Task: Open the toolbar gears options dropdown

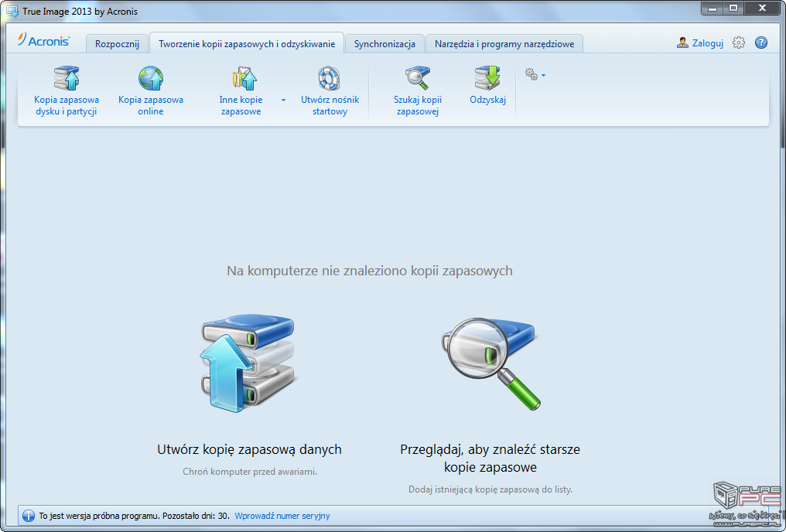Action: [535, 75]
